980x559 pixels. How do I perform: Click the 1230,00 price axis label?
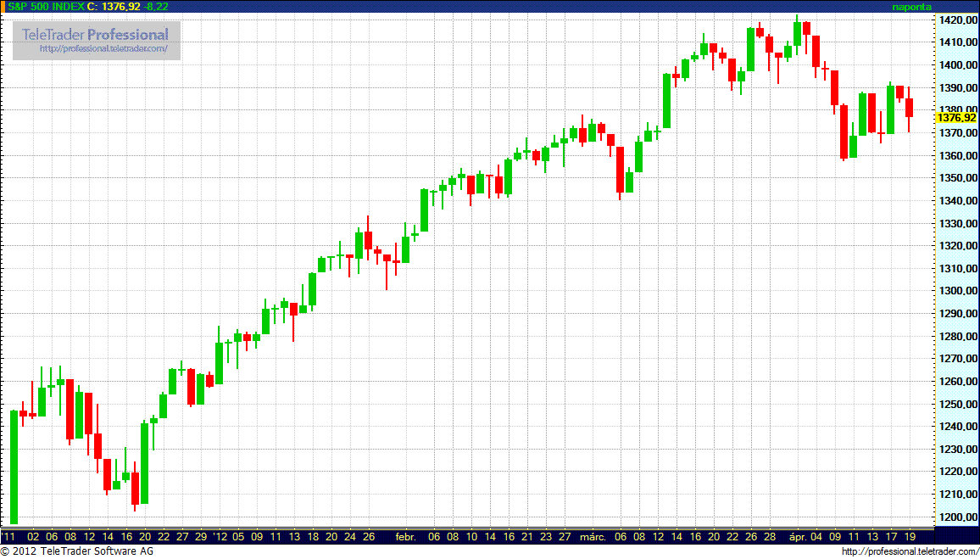(x=957, y=449)
